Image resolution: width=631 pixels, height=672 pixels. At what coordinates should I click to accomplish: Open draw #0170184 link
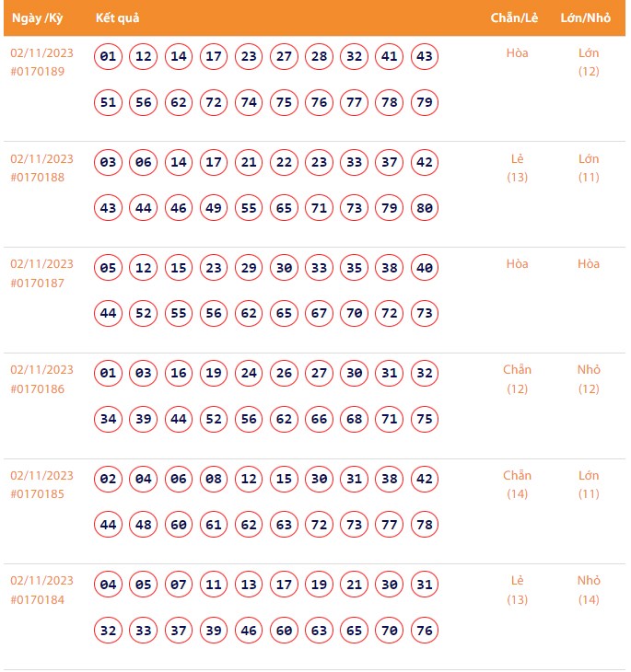(x=38, y=600)
